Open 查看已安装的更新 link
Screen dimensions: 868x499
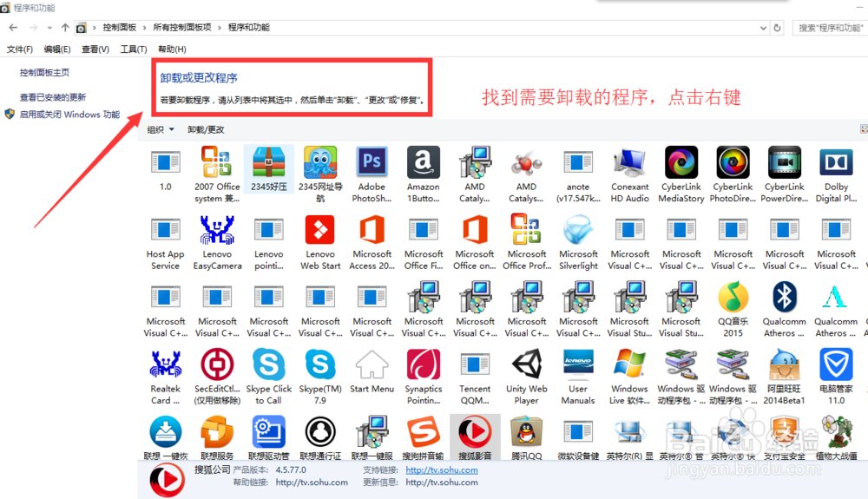click(x=53, y=97)
